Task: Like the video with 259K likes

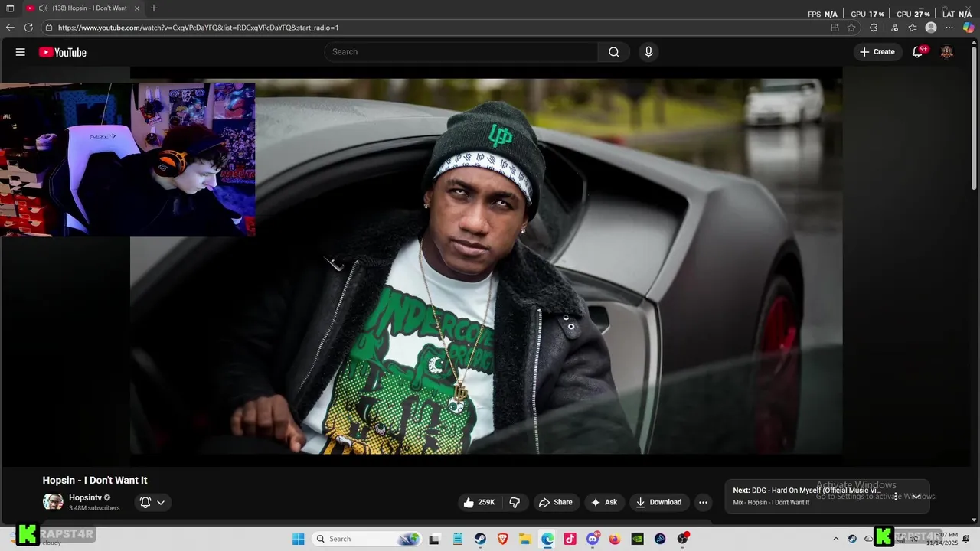Action: [x=479, y=502]
